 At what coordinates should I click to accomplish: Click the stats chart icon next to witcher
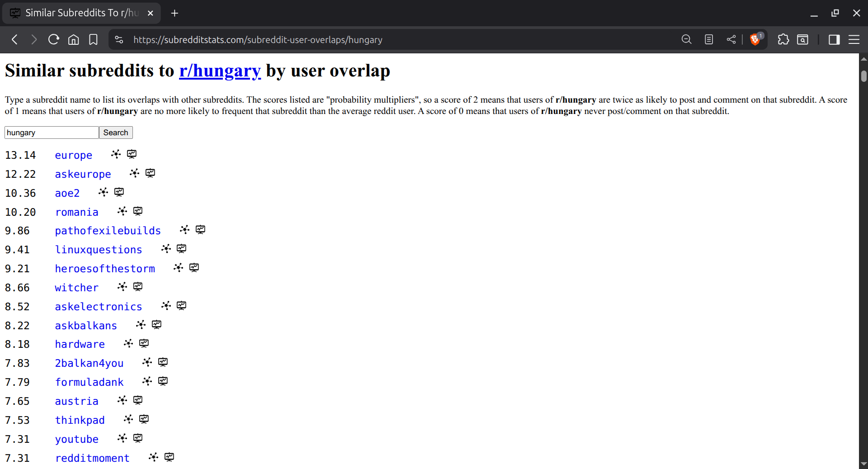click(138, 287)
